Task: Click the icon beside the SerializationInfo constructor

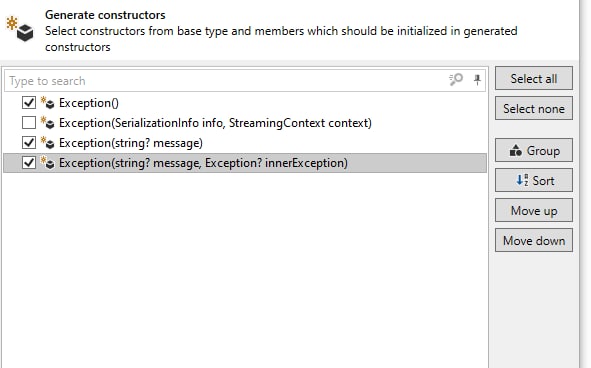Action: (47, 123)
